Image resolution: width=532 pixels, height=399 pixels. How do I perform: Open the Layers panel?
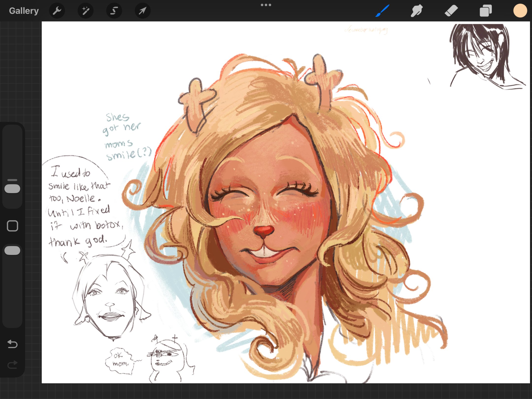click(485, 11)
